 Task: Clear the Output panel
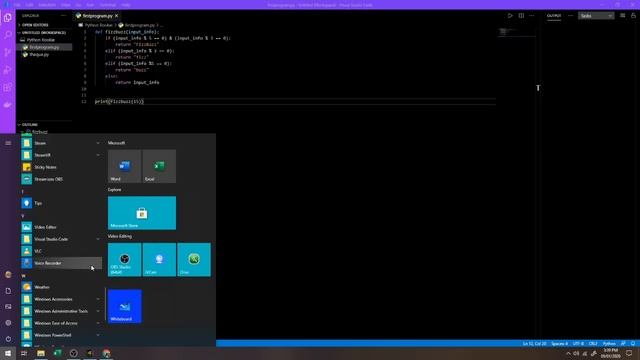point(622,16)
